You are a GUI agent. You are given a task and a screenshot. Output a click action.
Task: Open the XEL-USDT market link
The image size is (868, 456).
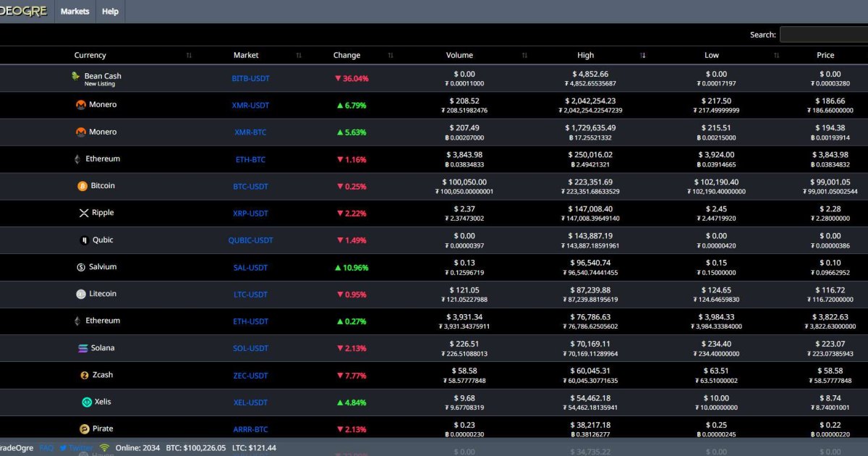250,402
